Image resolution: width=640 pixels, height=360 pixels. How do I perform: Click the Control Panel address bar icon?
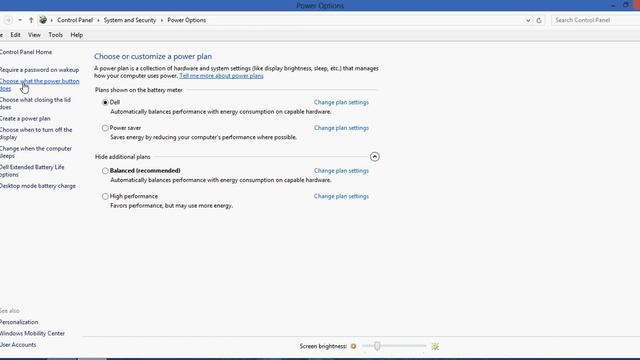pyautogui.click(x=43, y=20)
